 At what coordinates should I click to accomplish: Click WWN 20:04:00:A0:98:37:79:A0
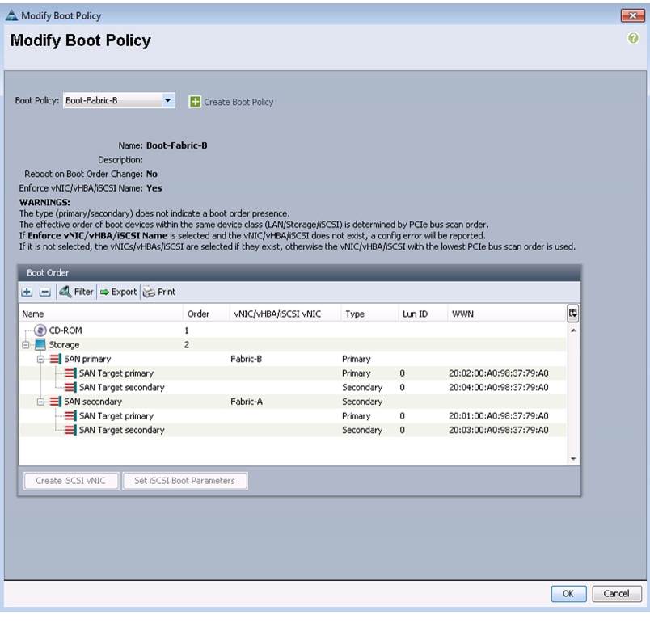pos(498,387)
